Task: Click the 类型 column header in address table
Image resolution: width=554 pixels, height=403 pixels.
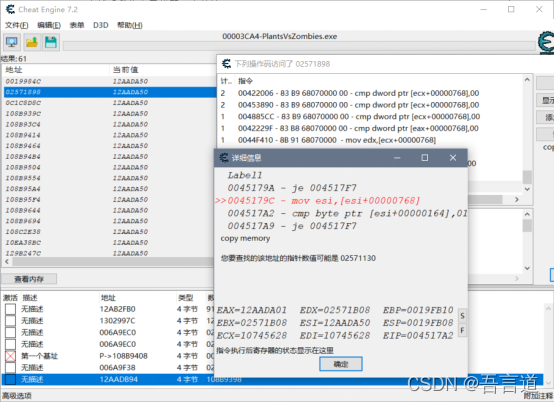Action: coord(185,298)
